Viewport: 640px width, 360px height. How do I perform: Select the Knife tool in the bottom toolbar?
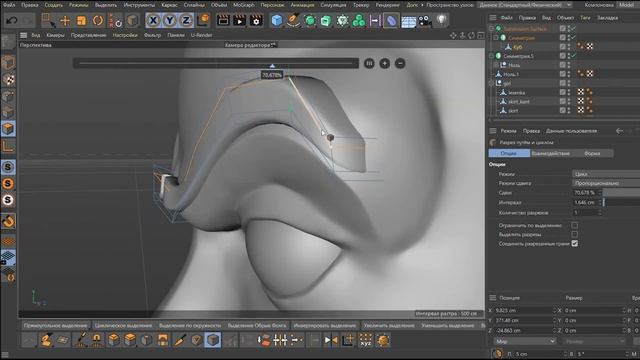click(x=180, y=340)
